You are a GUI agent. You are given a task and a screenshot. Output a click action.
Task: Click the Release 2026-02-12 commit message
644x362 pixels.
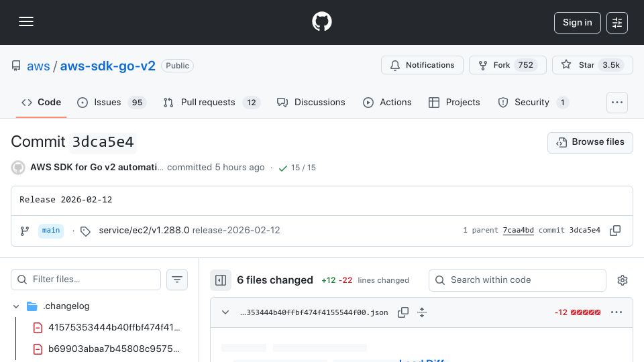(66, 200)
